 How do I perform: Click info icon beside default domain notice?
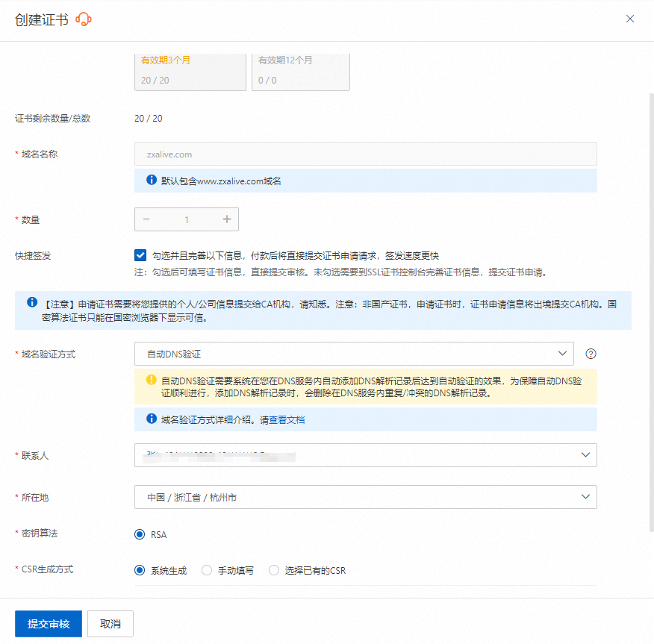(x=151, y=181)
